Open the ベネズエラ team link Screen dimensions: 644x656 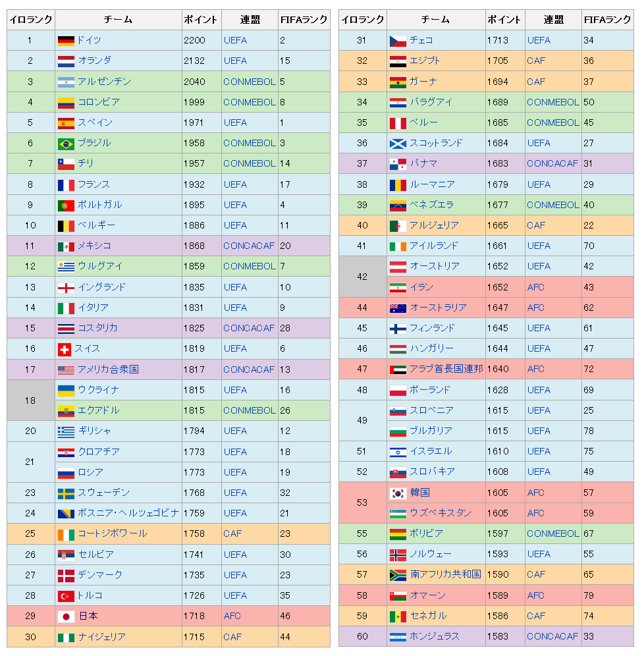pos(431,205)
